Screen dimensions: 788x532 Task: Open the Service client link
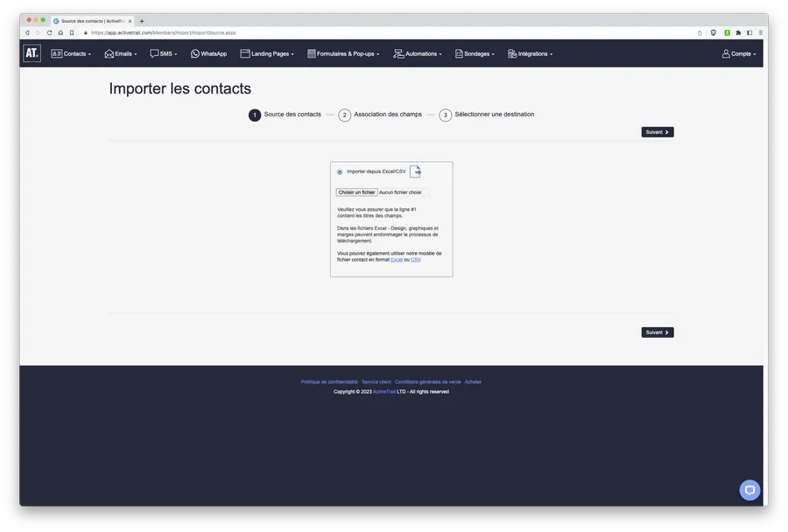pos(376,381)
